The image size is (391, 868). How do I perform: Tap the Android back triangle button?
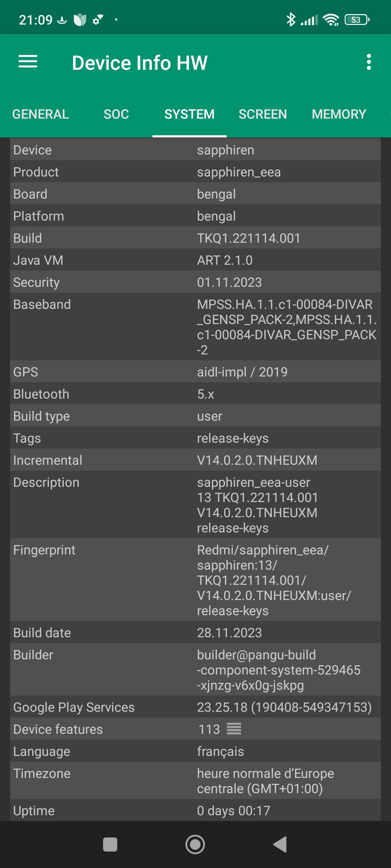[x=280, y=845]
